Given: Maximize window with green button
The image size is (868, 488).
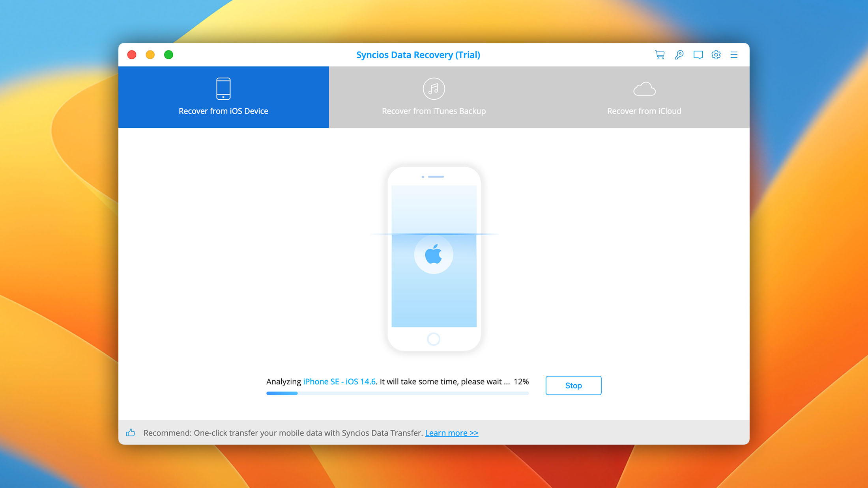Looking at the screenshot, I should [x=168, y=55].
